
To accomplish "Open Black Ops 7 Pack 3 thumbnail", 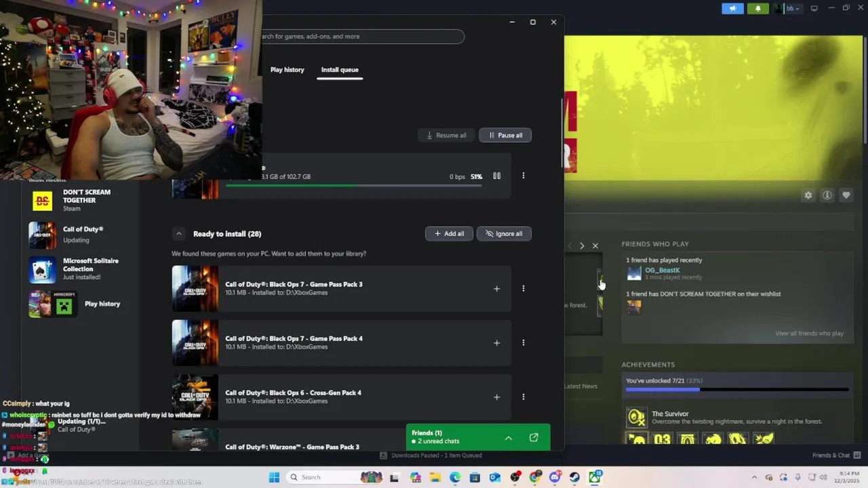I will point(195,289).
